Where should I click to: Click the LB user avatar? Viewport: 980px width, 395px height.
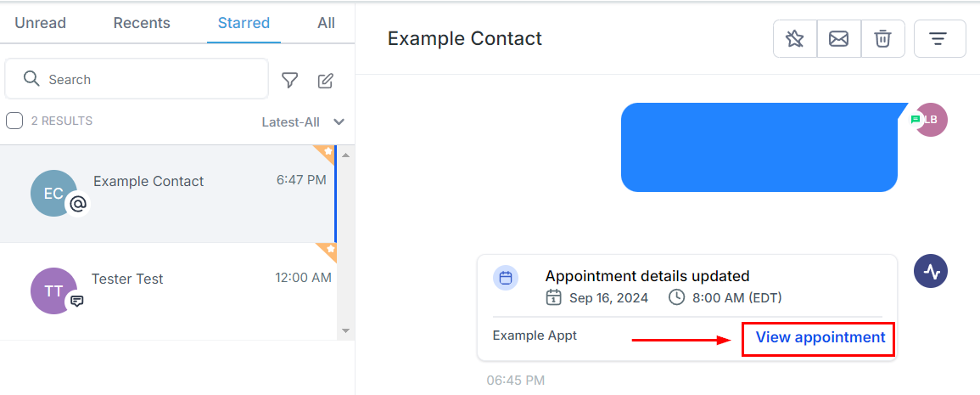pos(931,120)
